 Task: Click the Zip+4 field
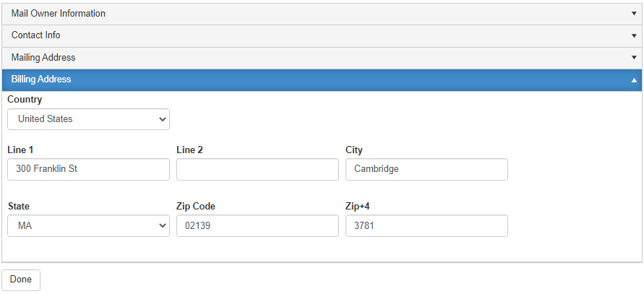click(x=426, y=226)
